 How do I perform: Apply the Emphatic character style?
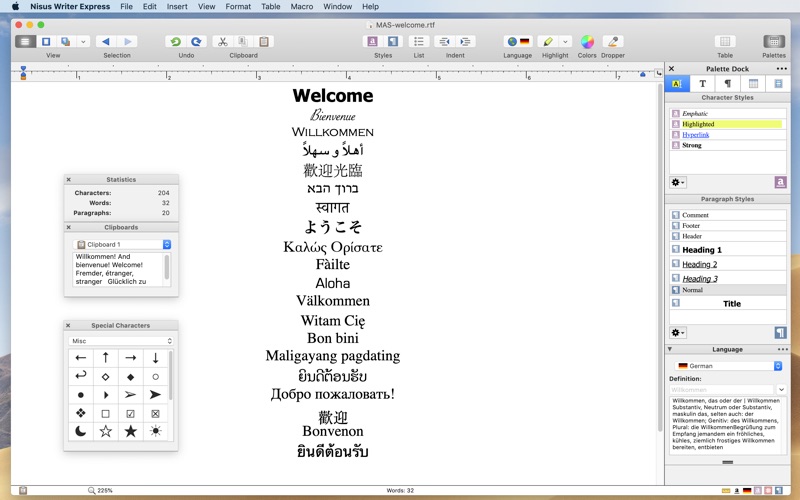728,113
